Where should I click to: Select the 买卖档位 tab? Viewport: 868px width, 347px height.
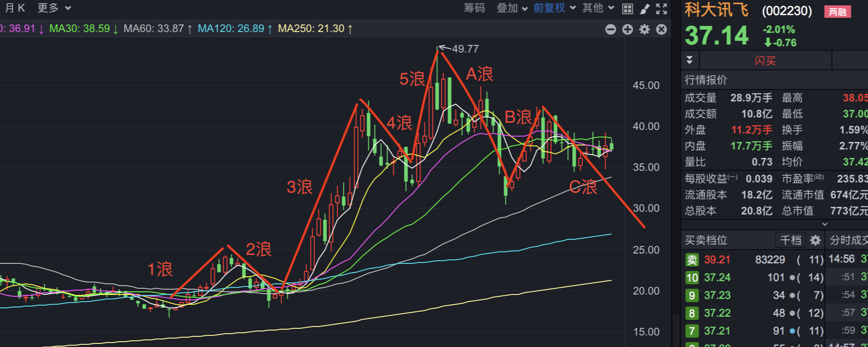(706, 240)
